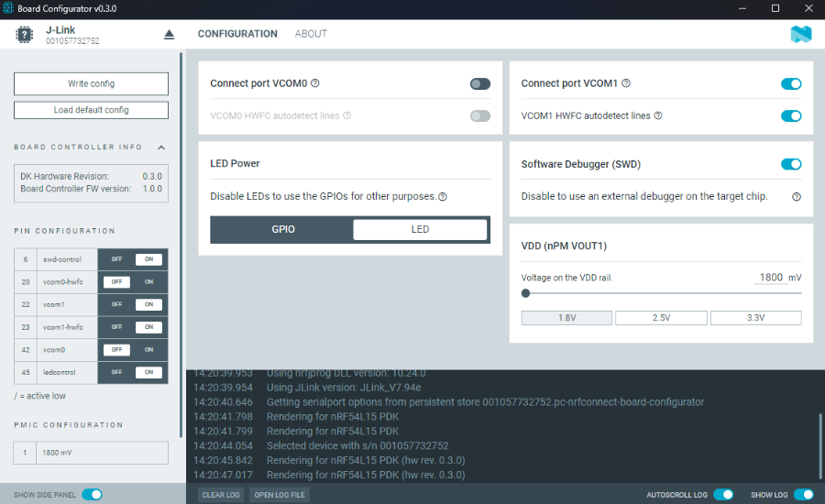
Task: Set vcom1 pin to ON
Action: click(x=148, y=304)
